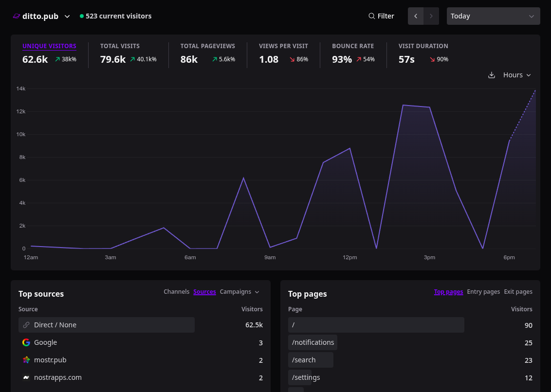Switch to the Entry pages tab

483,292
